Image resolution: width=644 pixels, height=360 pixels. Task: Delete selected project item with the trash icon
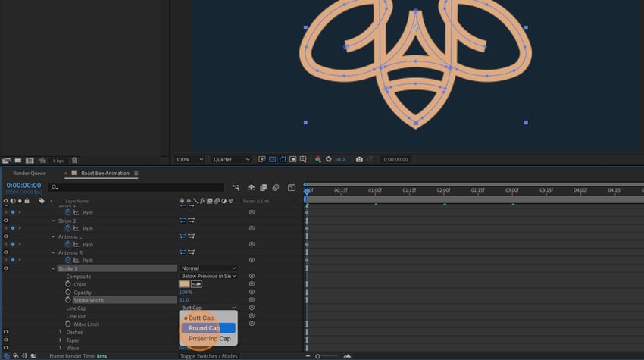[x=74, y=160]
